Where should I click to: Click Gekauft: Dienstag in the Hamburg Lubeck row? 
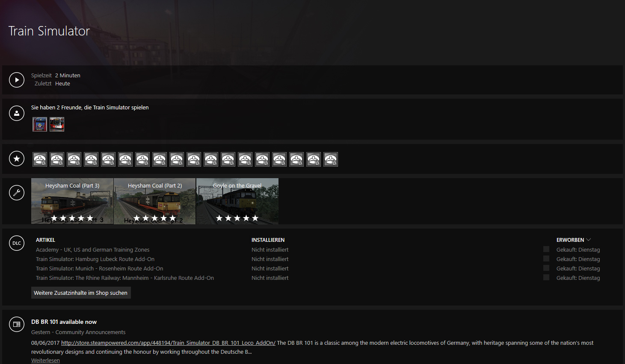[578, 259]
